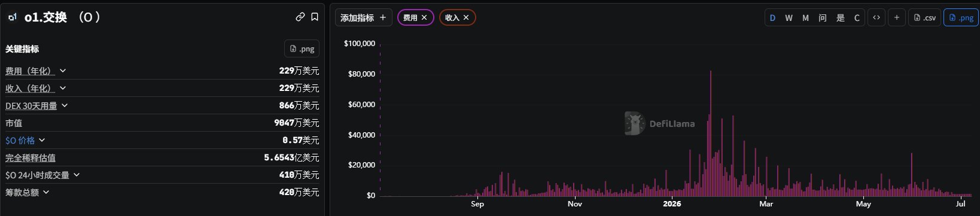This screenshot has width=980, height=216.
Task: Click tallest bar near $80,000 peak
Action: point(710,133)
